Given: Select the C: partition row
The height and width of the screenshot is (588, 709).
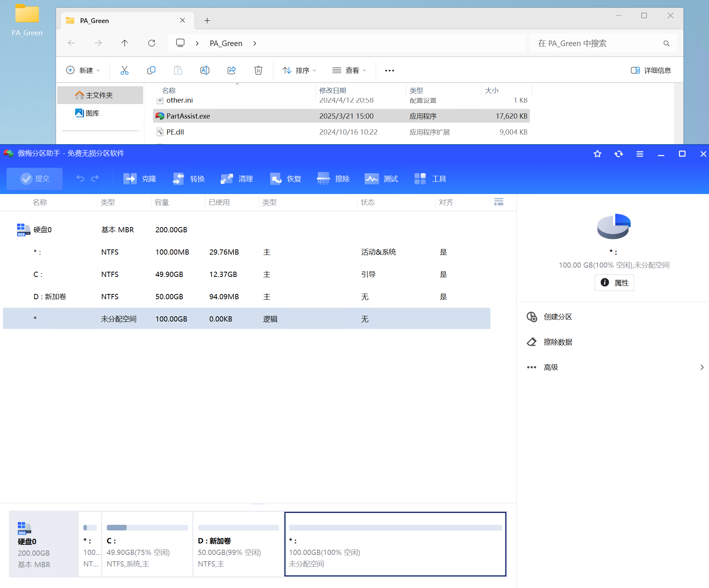Looking at the screenshot, I should (246, 274).
